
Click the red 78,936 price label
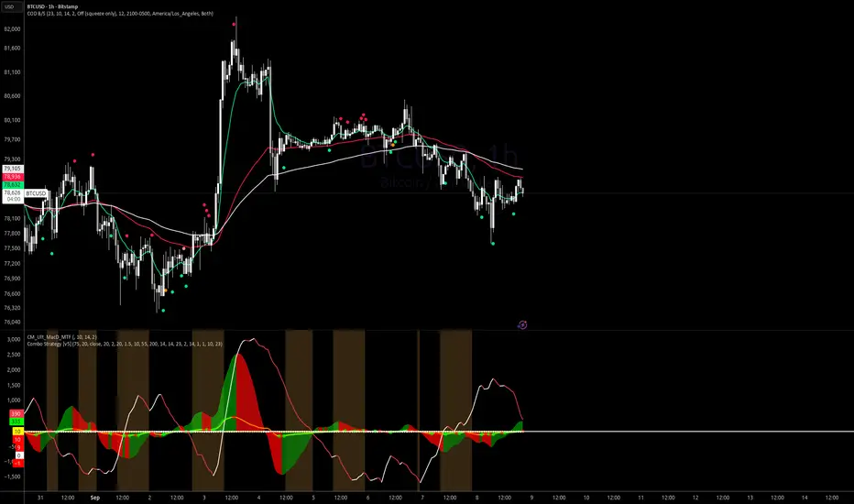tap(12, 177)
